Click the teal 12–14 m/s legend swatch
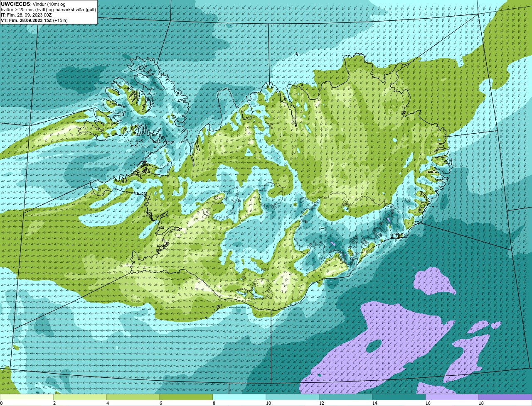Viewport: 532px width, 406px height. click(x=346, y=397)
